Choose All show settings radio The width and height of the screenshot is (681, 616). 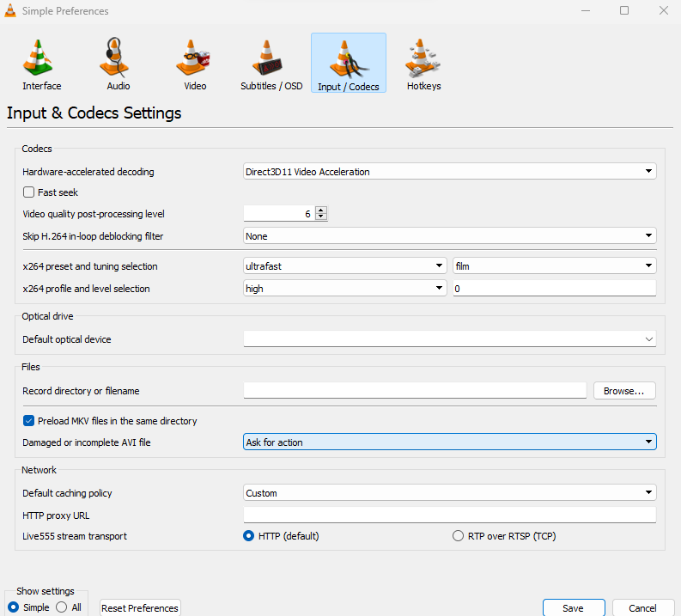pos(61,607)
